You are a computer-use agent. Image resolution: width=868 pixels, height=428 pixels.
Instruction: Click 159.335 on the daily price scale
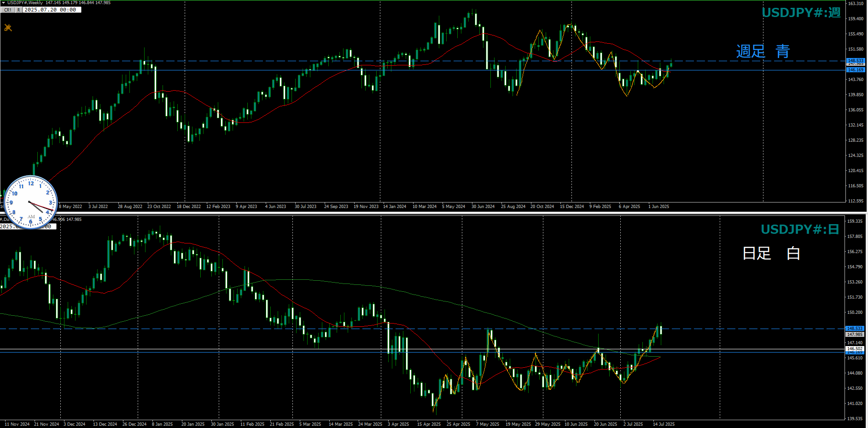click(855, 221)
